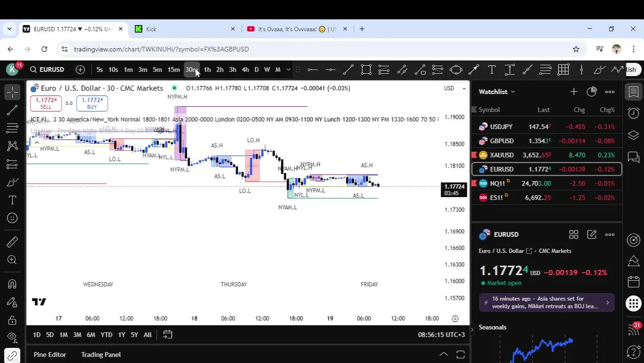Open the Pine Editor tab

(50, 355)
